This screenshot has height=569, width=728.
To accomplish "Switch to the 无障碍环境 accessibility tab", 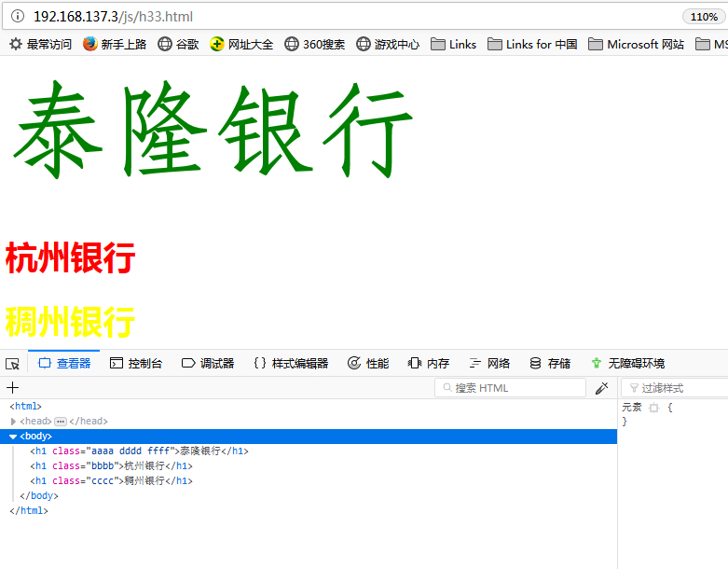I will tap(627, 363).
